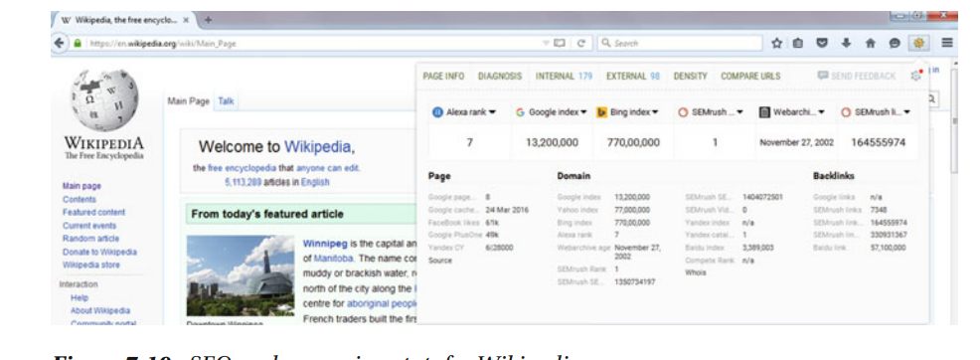Go back with the browser back arrow
980x360 pixels.
pos(60,43)
